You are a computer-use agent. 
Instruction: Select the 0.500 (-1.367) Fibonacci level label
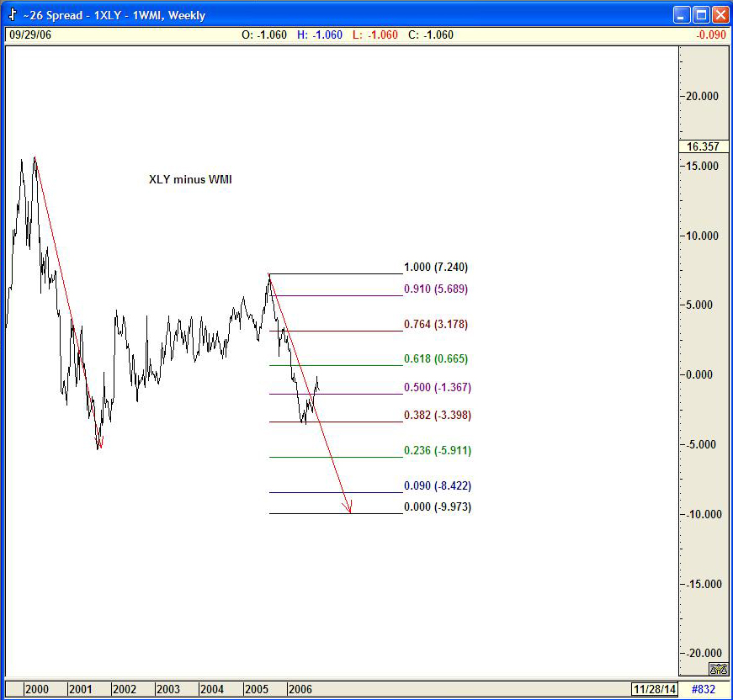(x=438, y=387)
